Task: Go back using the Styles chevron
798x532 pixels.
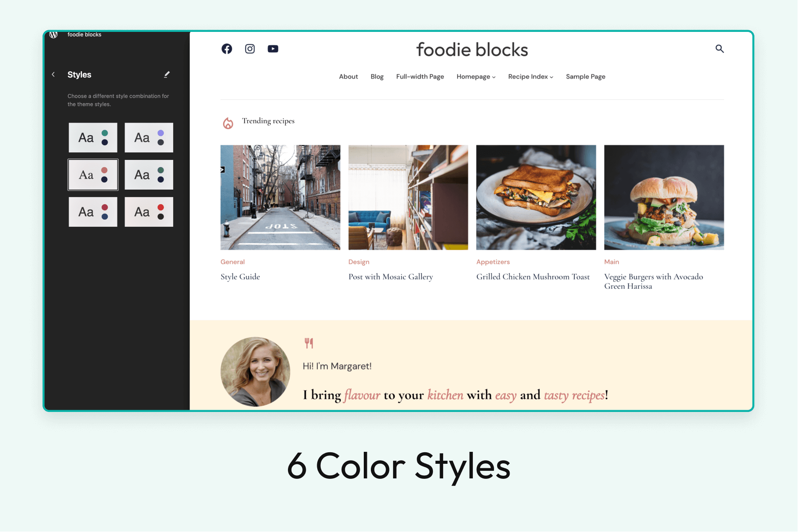Action: click(53, 74)
